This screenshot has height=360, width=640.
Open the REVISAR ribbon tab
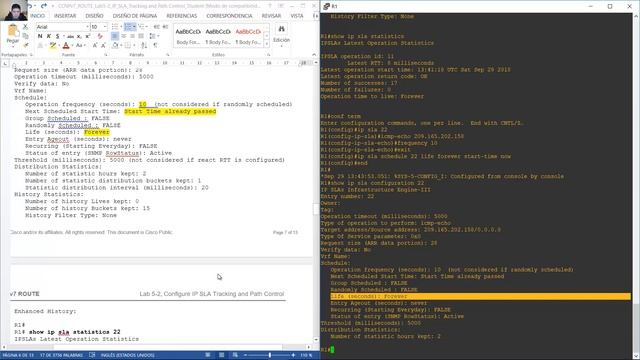(x=271, y=16)
